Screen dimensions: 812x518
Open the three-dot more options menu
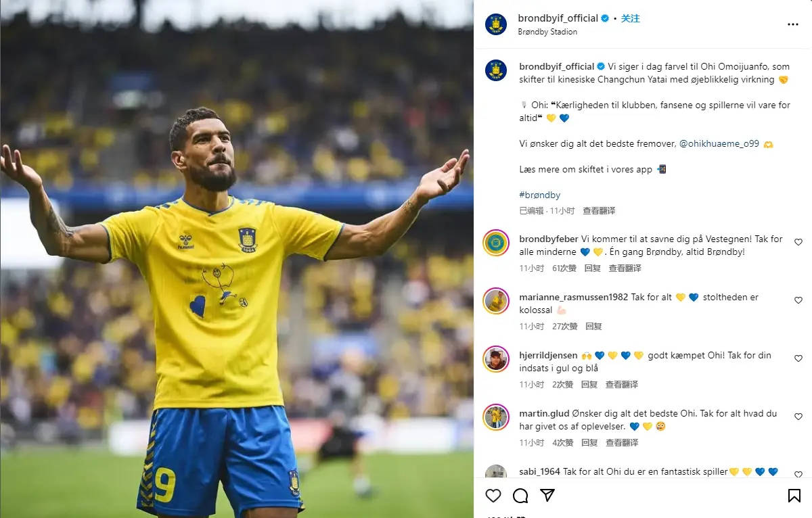[x=793, y=24]
